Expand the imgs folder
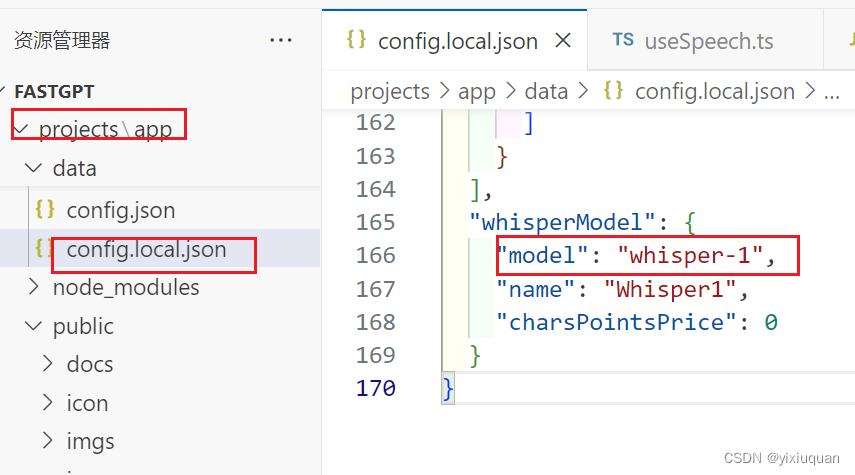The width and height of the screenshot is (855, 475). 48,441
